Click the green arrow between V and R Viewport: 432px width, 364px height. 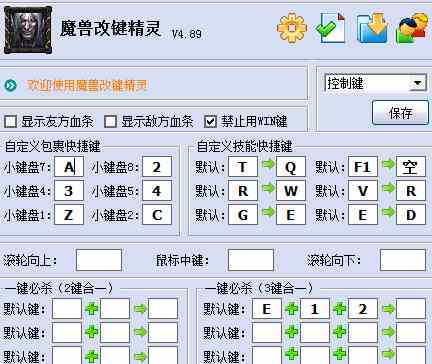[387, 188]
